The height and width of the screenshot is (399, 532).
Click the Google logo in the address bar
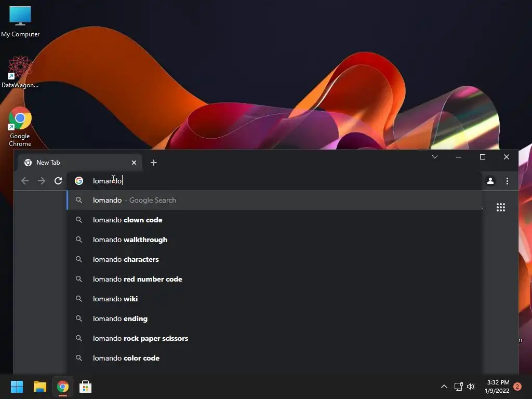79,181
